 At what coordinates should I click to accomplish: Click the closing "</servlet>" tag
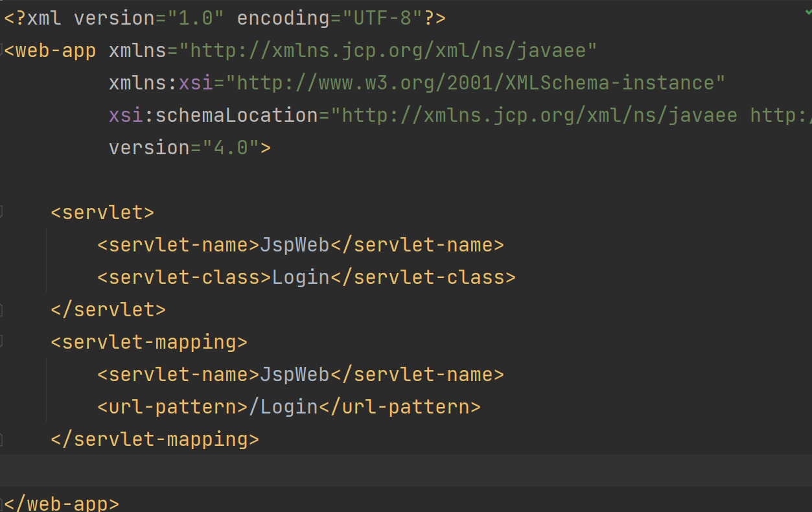pos(108,310)
